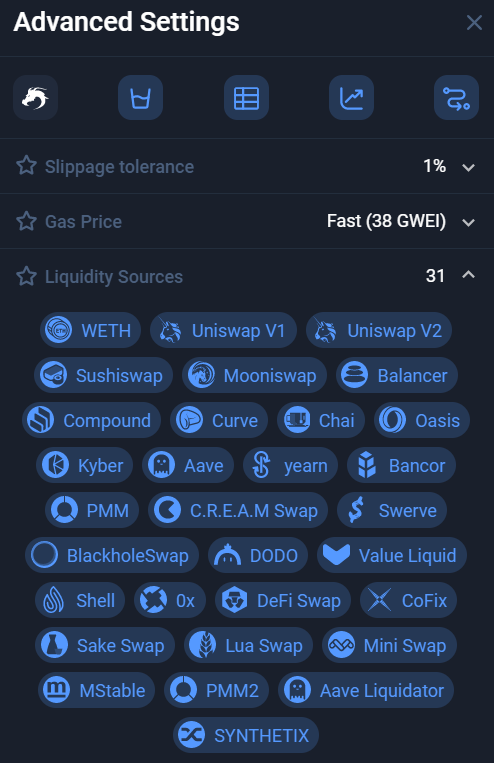Star the Liquidity Sources setting
The image size is (494, 763).
click(x=26, y=276)
